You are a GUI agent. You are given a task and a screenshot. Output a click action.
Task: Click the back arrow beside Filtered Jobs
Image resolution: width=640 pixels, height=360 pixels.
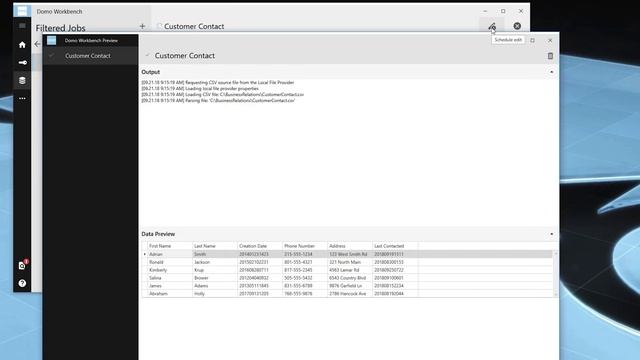[37, 44]
